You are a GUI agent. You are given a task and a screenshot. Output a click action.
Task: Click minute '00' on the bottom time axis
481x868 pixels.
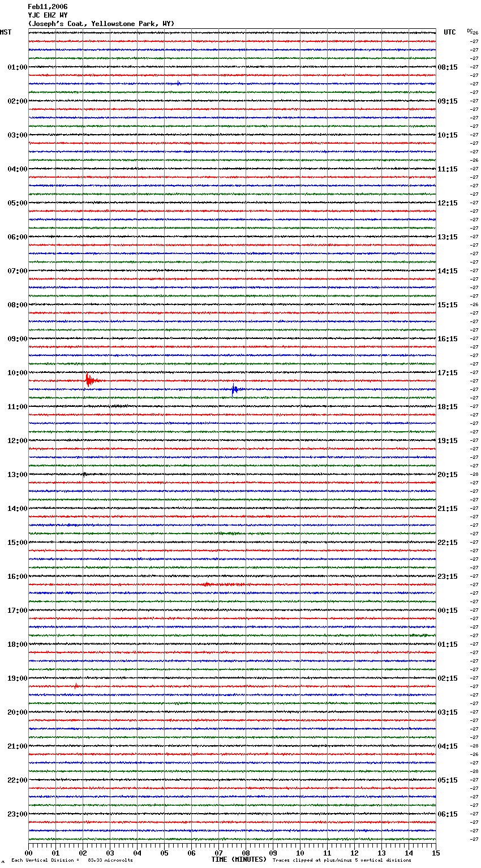[x=28, y=853]
